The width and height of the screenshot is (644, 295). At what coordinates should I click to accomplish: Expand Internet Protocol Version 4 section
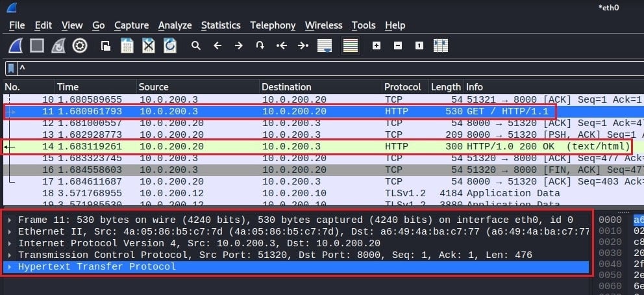(x=10, y=243)
